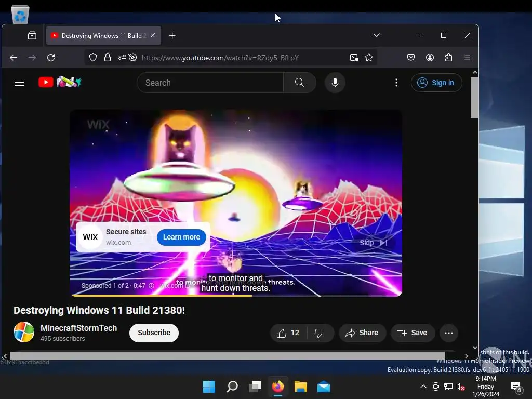The height and width of the screenshot is (399, 532).
Task: Toggle autoplay blocked permission icon
Action: pos(132,57)
